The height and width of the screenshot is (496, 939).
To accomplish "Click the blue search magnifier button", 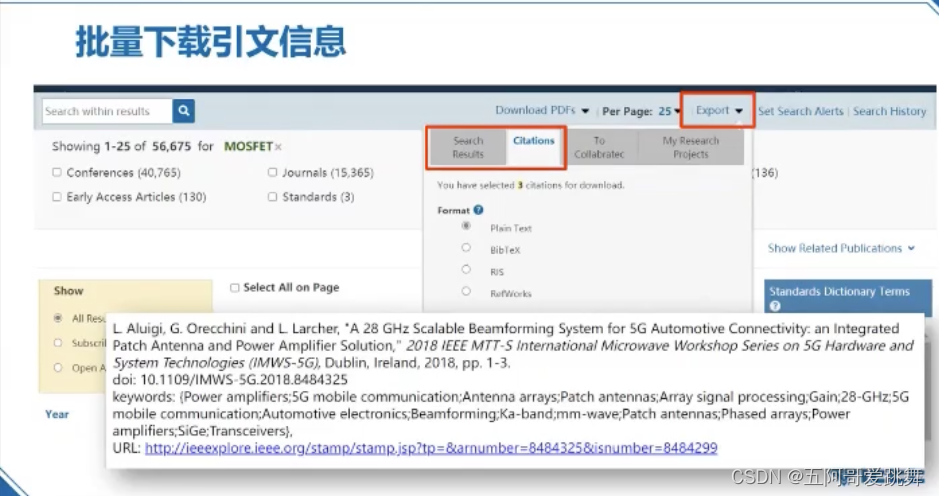I will click(x=184, y=111).
